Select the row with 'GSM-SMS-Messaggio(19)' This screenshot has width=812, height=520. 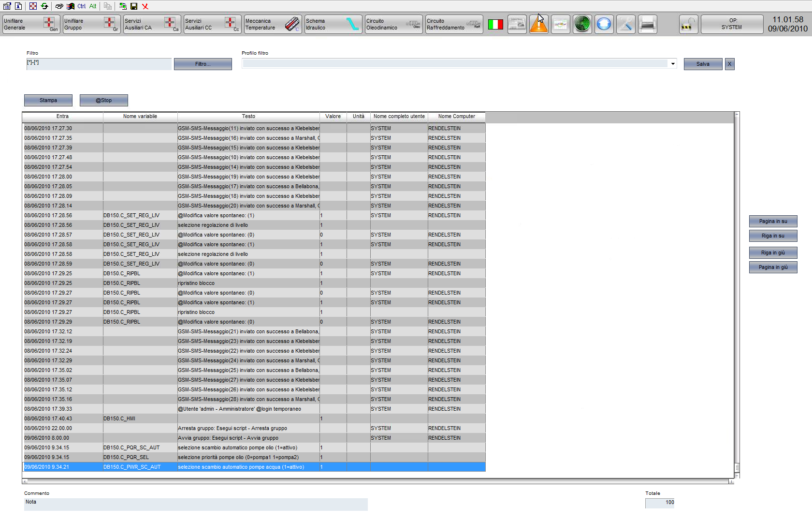coord(254,177)
